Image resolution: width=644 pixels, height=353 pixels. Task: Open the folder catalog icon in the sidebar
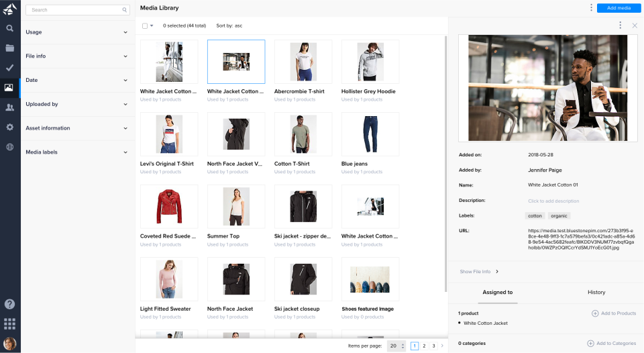pos(10,48)
